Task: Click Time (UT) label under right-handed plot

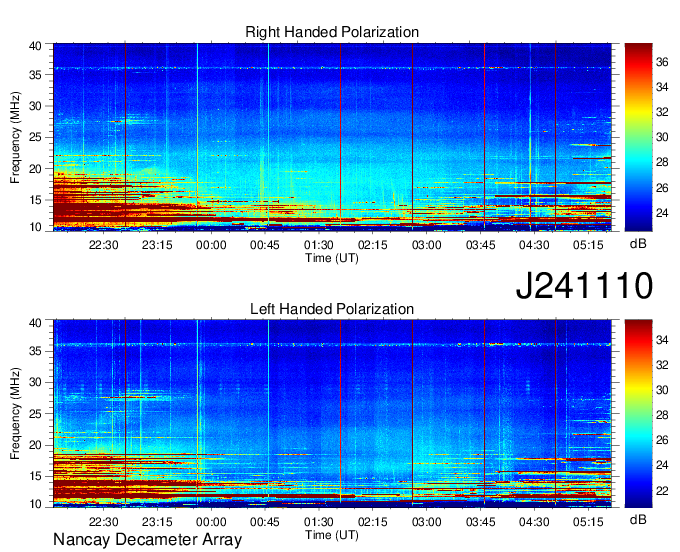Action: pos(332,258)
